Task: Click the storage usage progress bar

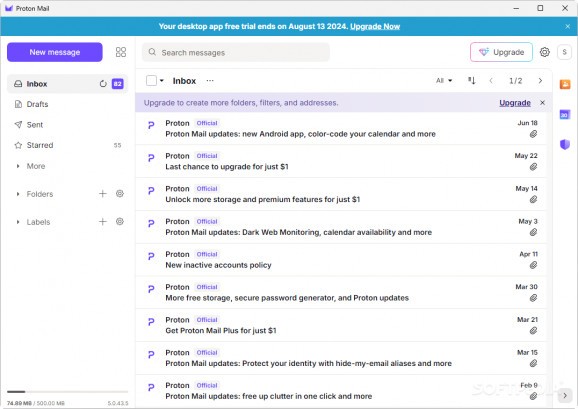Action: [67, 392]
